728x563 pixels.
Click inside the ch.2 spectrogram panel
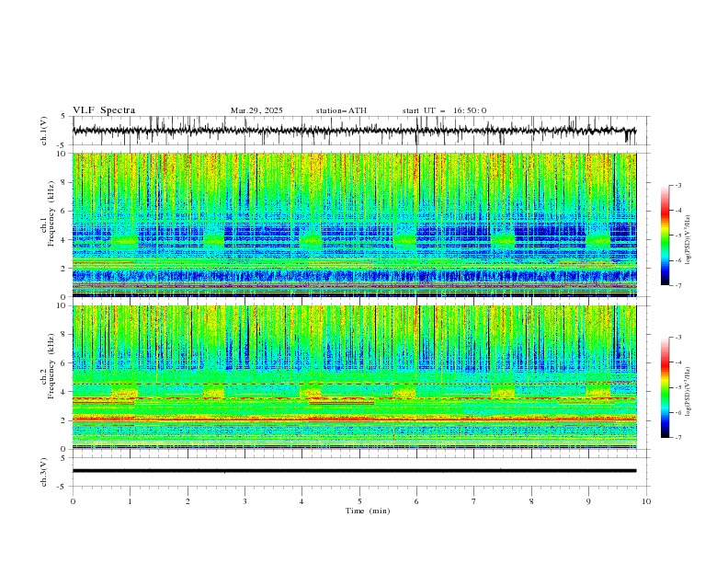pyautogui.click(x=354, y=377)
